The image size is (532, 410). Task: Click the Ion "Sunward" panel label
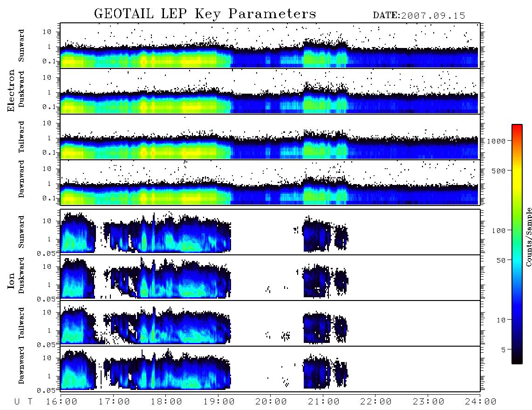click(x=21, y=232)
